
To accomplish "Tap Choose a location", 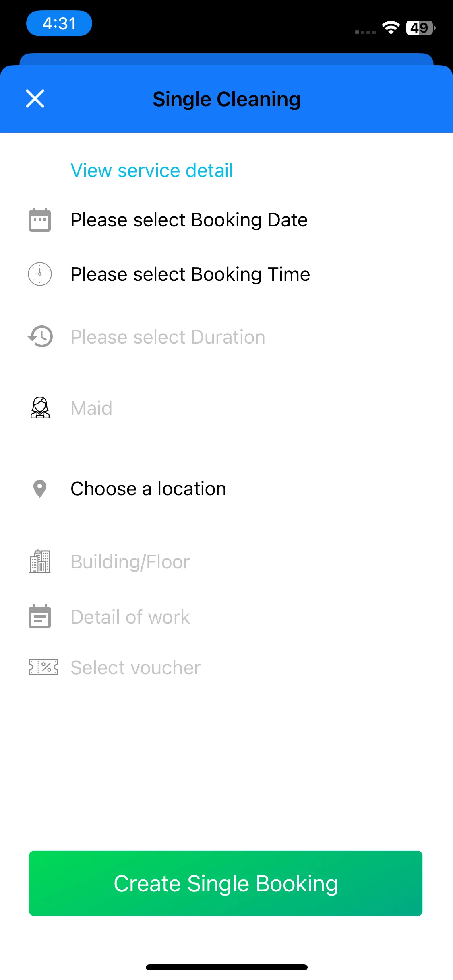I will (x=148, y=489).
